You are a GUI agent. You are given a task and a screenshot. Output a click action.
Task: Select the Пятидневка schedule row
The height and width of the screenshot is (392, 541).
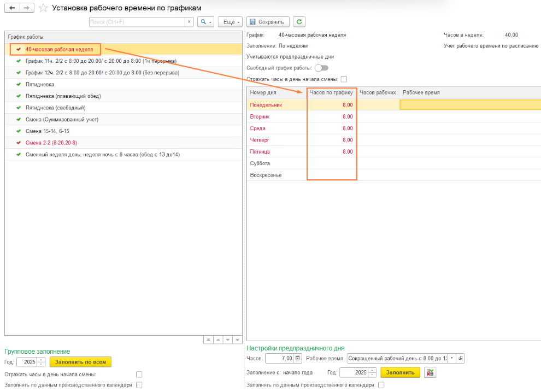pyautogui.click(x=40, y=85)
